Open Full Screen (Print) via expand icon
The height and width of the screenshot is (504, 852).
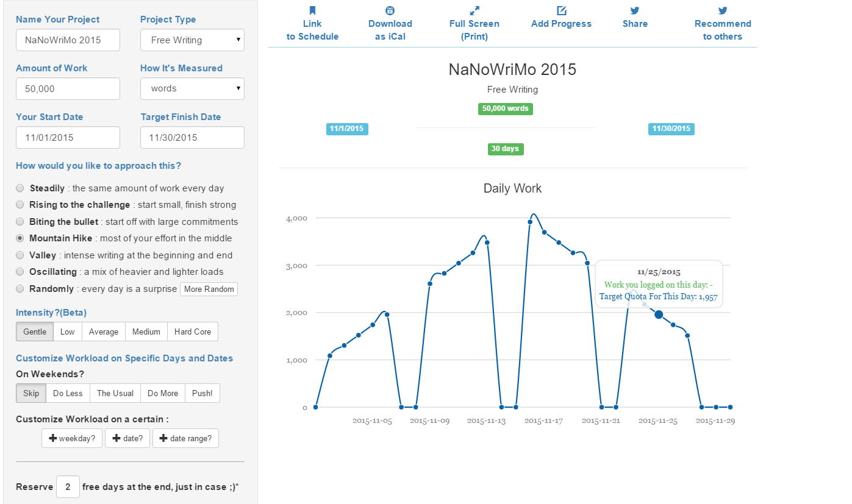(474, 10)
